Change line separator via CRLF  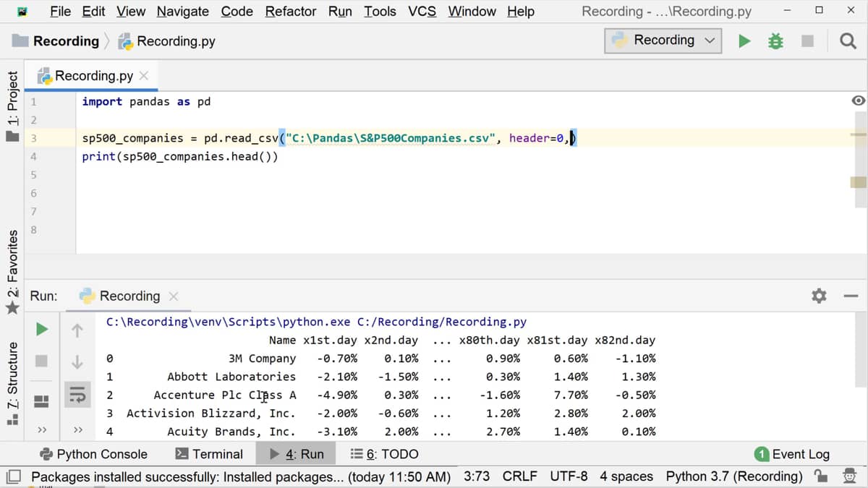coord(520,476)
